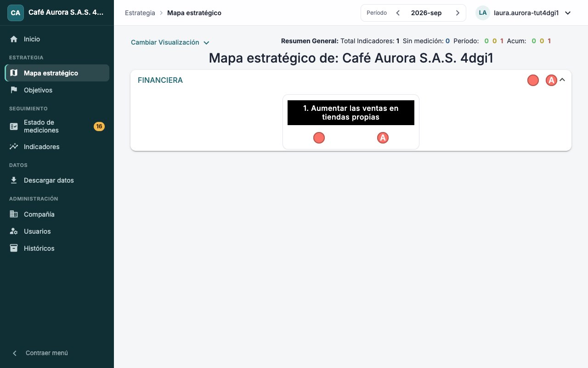Viewport: 588px width, 368px height.
Task: Collapse the sidebar via Contraer menú
Action: [x=40, y=353]
